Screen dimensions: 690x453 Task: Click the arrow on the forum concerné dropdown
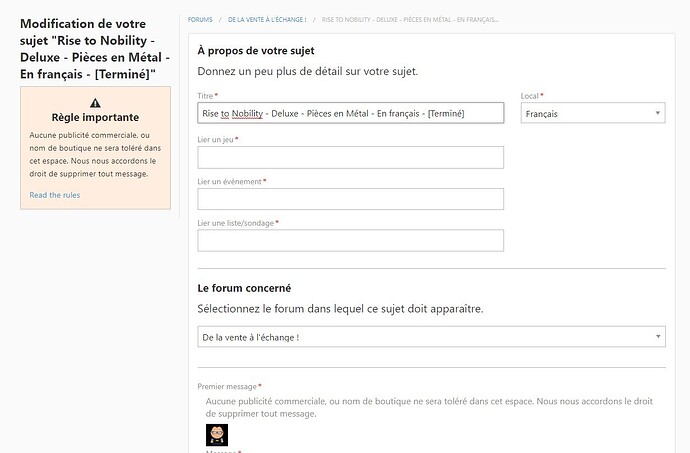tap(658, 336)
